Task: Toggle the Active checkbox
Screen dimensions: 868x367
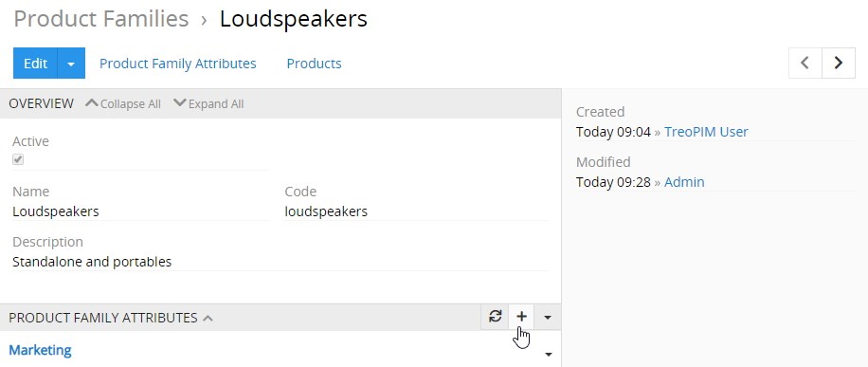Action: point(18,159)
